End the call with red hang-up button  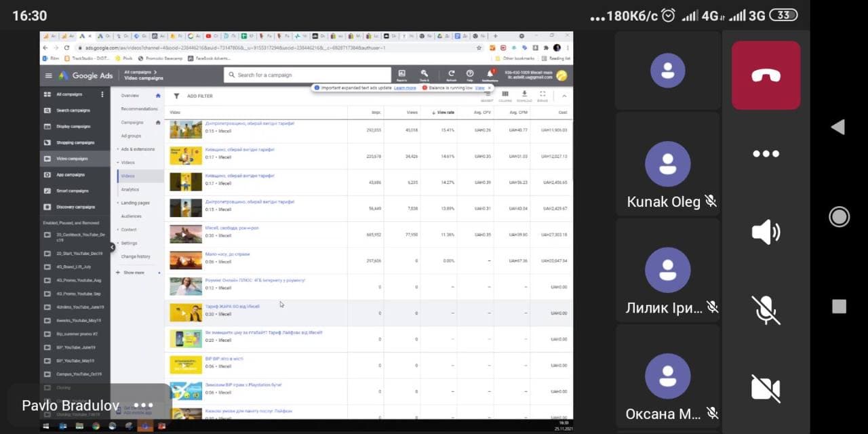tap(766, 75)
